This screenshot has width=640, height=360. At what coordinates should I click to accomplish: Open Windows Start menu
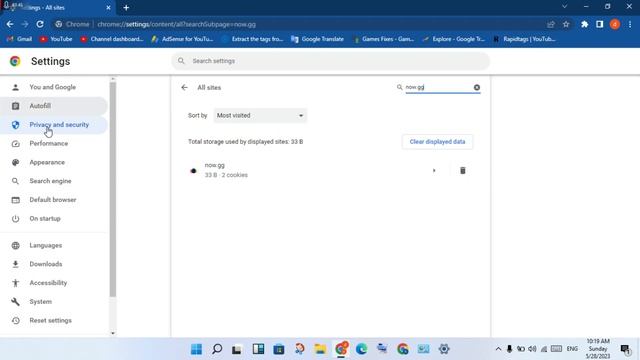tap(196, 349)
